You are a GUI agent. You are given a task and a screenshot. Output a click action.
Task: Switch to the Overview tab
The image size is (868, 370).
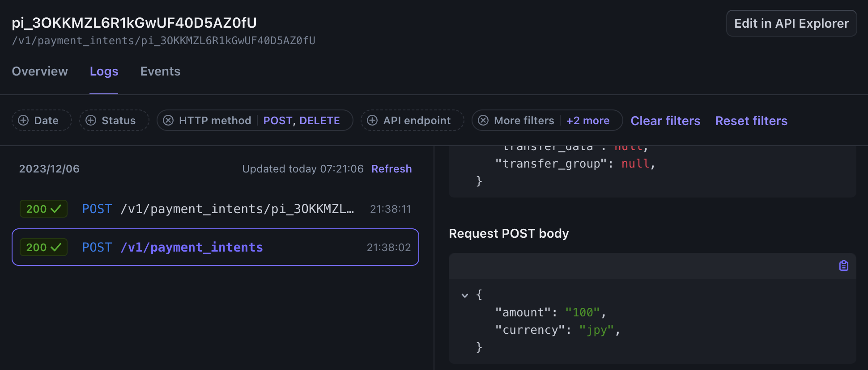[40, 71]
